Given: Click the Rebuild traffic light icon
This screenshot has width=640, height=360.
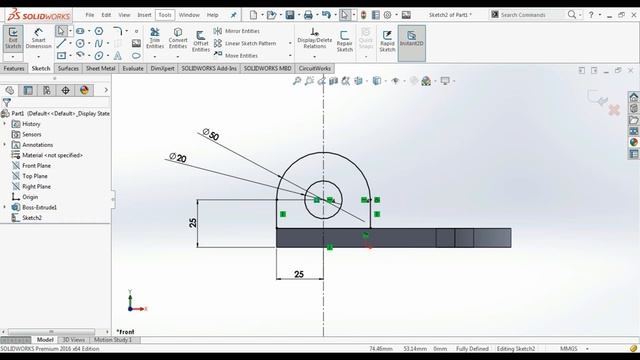Looking at the screenshot, I should pos(363,15).
